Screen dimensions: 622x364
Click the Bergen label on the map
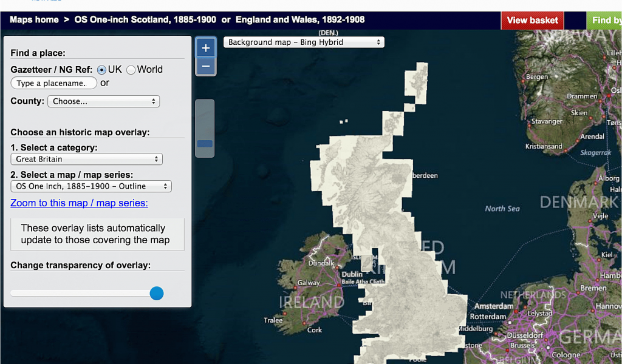pos(537,77)
